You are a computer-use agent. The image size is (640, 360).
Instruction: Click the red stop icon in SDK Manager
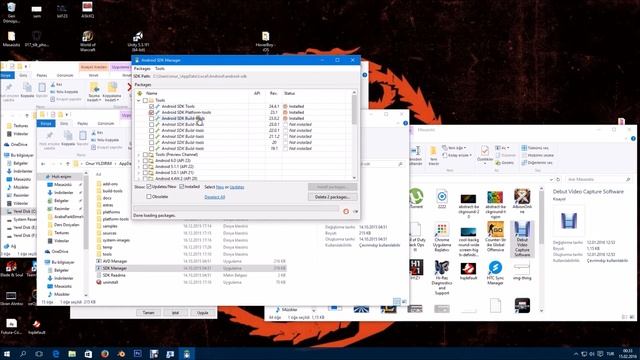[346, 211]
